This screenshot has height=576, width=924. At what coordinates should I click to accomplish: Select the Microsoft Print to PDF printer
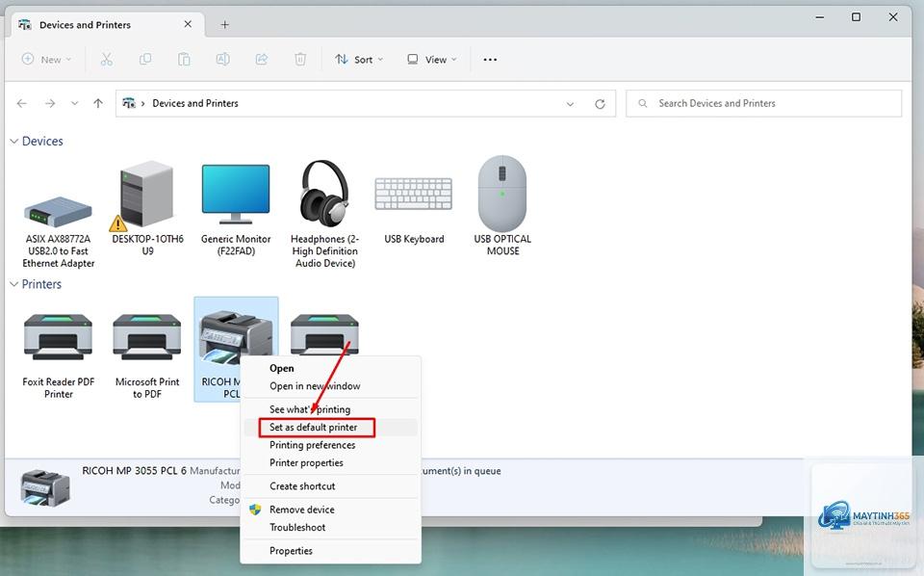coord(147,355)
